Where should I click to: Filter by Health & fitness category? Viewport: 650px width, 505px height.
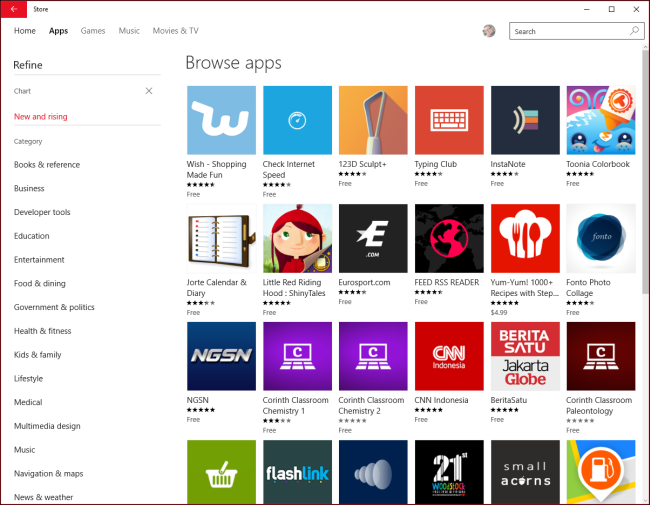coord(43,331)
